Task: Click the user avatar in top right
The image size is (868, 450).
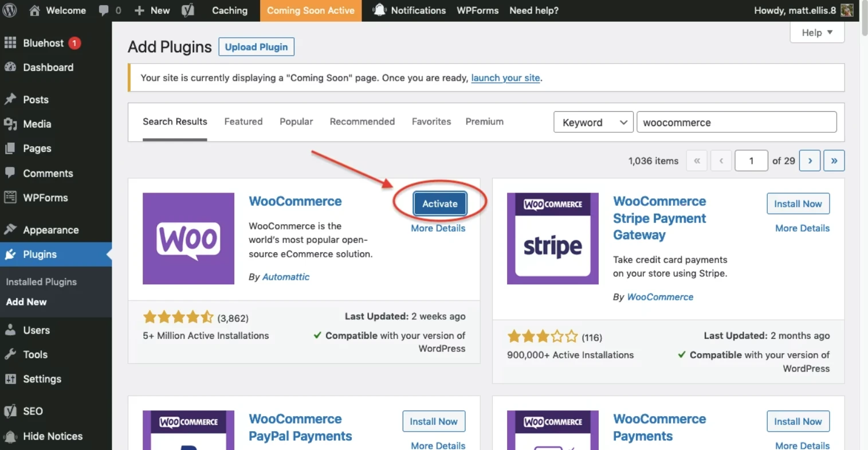Action: (847, 10)
